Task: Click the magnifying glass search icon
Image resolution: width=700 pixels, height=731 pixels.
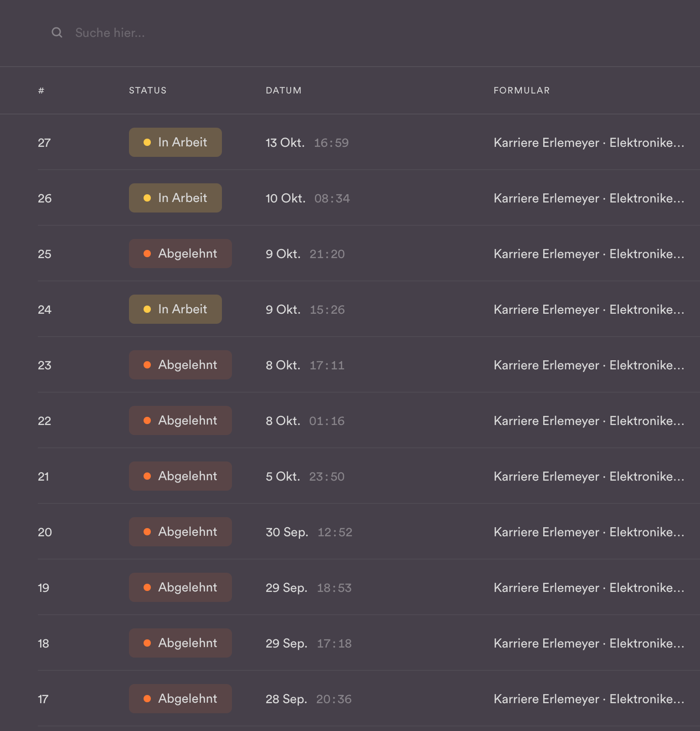Action: [57, 32]
